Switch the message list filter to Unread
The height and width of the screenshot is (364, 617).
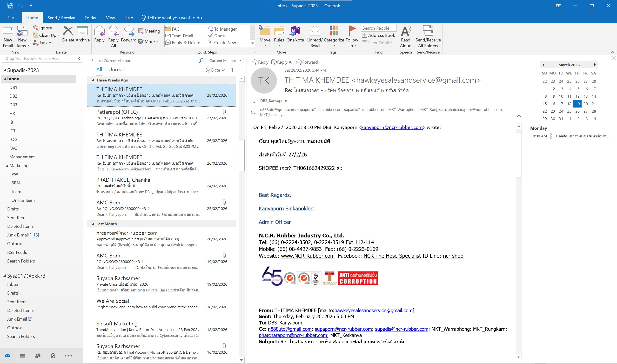coord(117,70)
